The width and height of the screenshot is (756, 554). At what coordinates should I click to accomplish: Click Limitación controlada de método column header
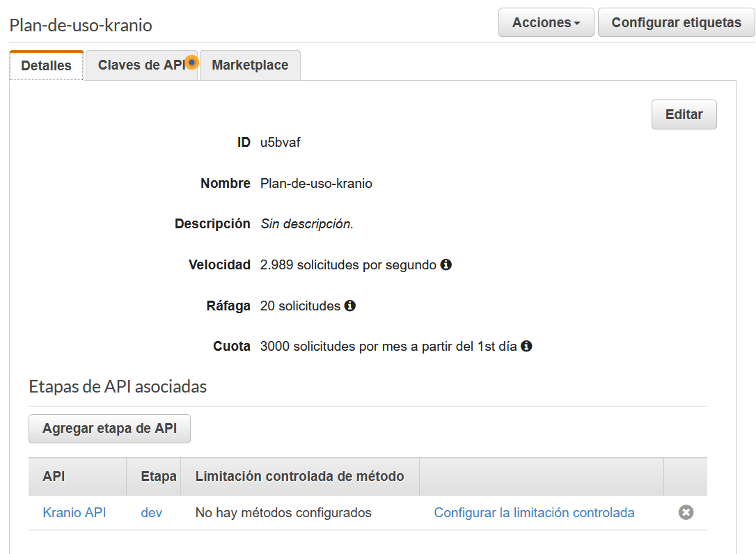(299, 477)
